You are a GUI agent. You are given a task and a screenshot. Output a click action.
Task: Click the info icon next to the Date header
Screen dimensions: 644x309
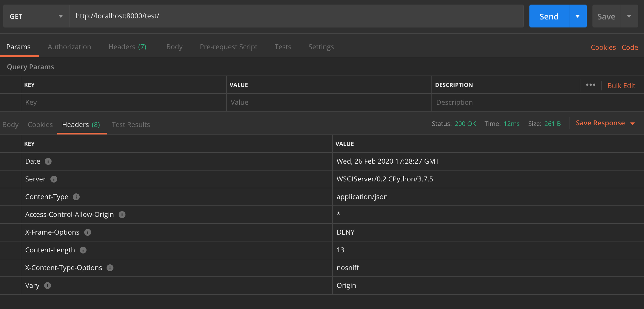click(x=48, y=161)
